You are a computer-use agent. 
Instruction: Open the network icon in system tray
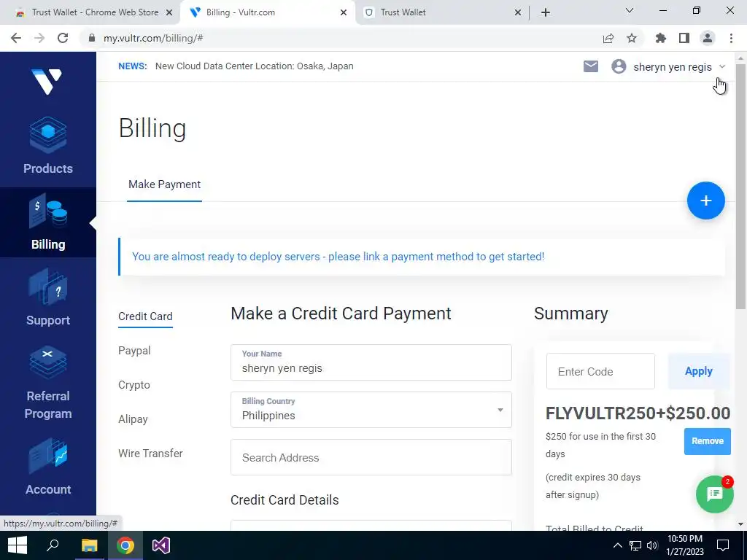(635, 545)
